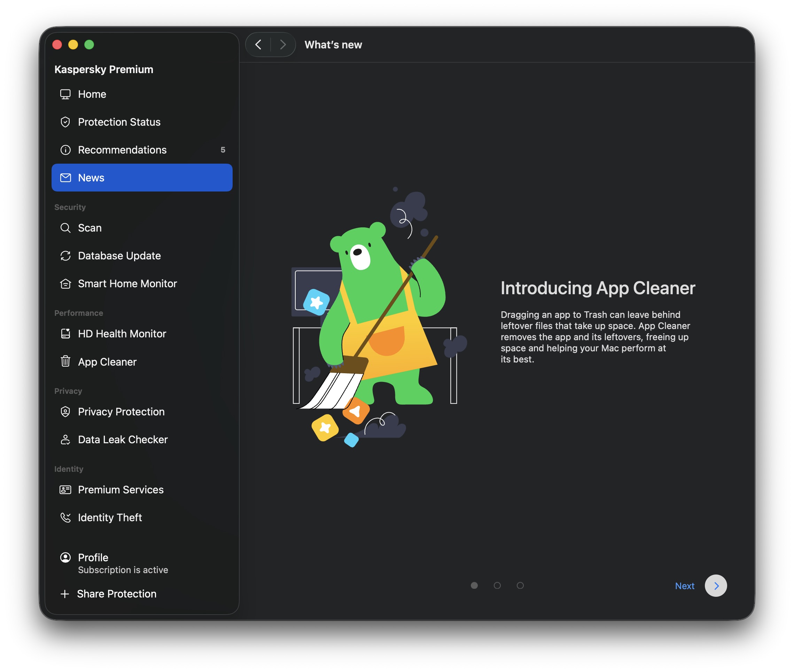Close the window with red button
The image size is (794, 672).
pos(57,45)
